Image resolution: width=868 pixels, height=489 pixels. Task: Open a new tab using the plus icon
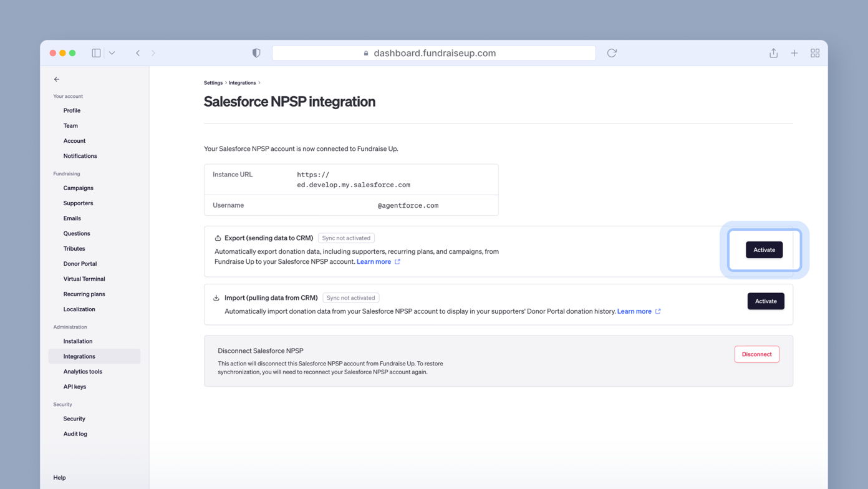tap(794, 53)
